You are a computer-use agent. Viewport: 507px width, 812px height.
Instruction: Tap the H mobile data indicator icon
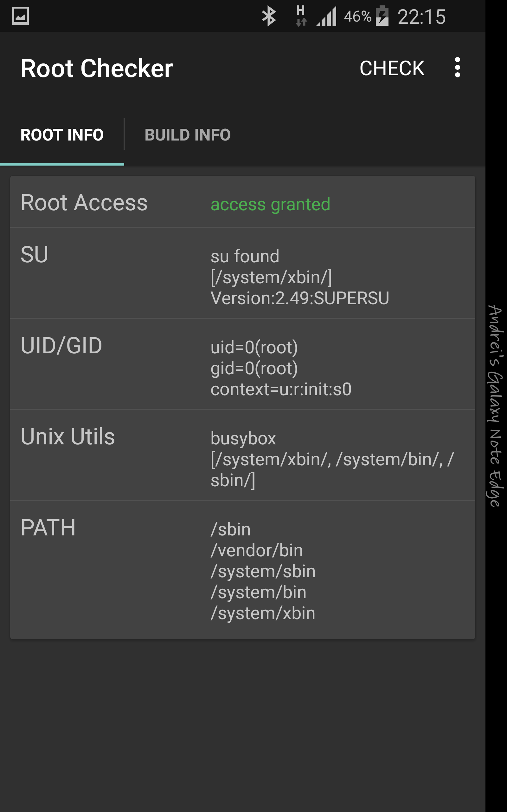301,16
